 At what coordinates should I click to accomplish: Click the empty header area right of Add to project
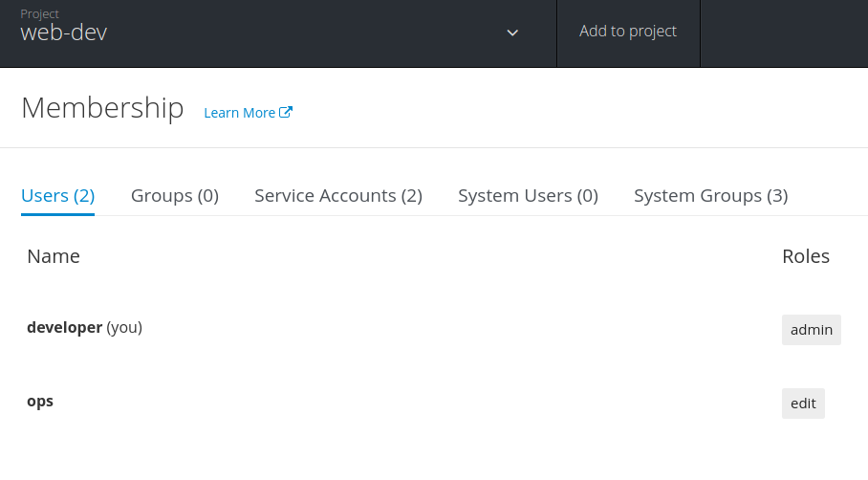(784, 33)
